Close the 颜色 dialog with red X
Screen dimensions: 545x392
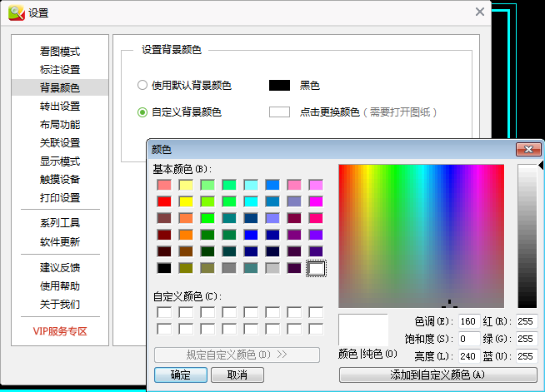[527, 150]
